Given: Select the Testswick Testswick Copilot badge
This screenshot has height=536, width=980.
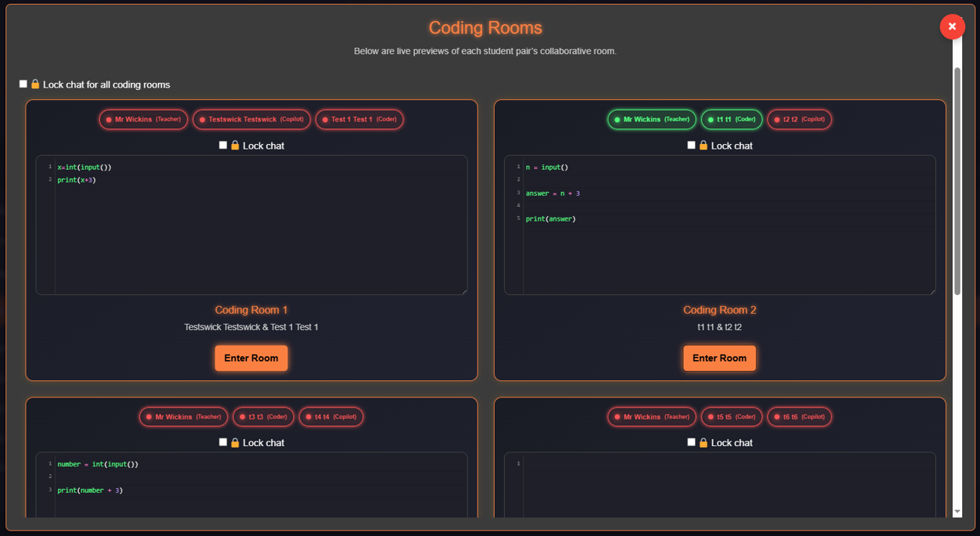Looking at the screenshot, I should point(252,119).
